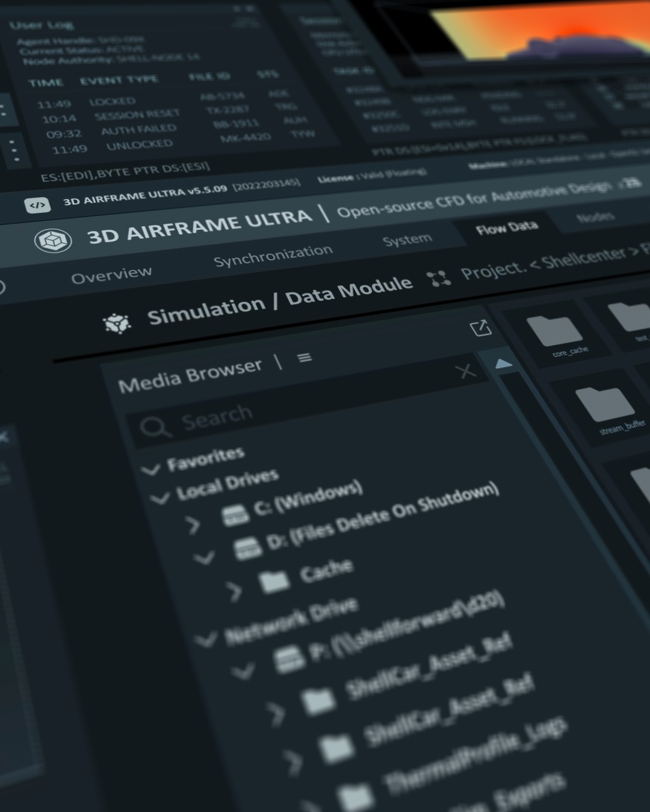The height and width of the screenshot is (812, 650).
Task: Click the magnifier icon in the search box
Action: click(155, 428)
